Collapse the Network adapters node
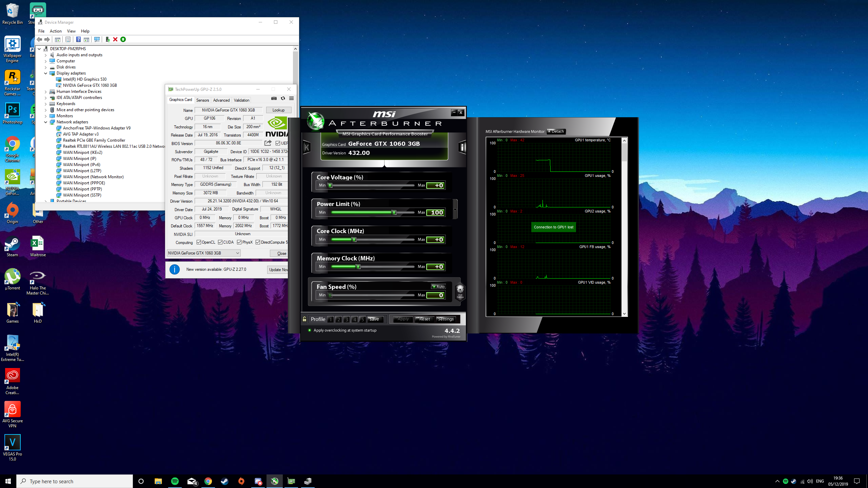Screen dimensions: 868x488 (46, 122)
